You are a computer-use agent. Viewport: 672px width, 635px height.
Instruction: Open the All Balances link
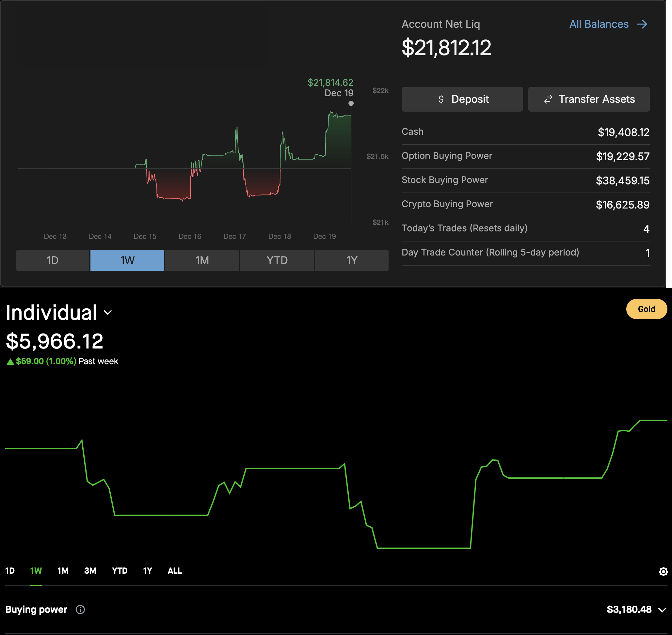pos(599,24)
